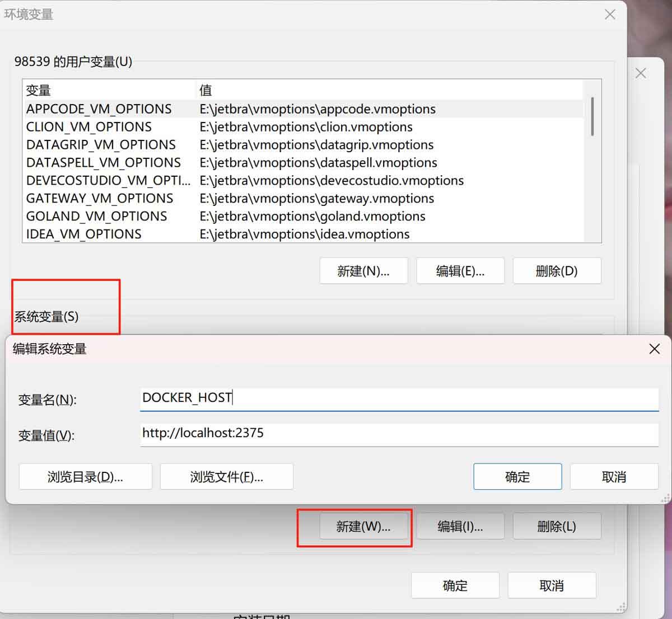Click 浏览目录(D)... button
Image resolution: width=672 pixels, height=619 pixels.
86,477
